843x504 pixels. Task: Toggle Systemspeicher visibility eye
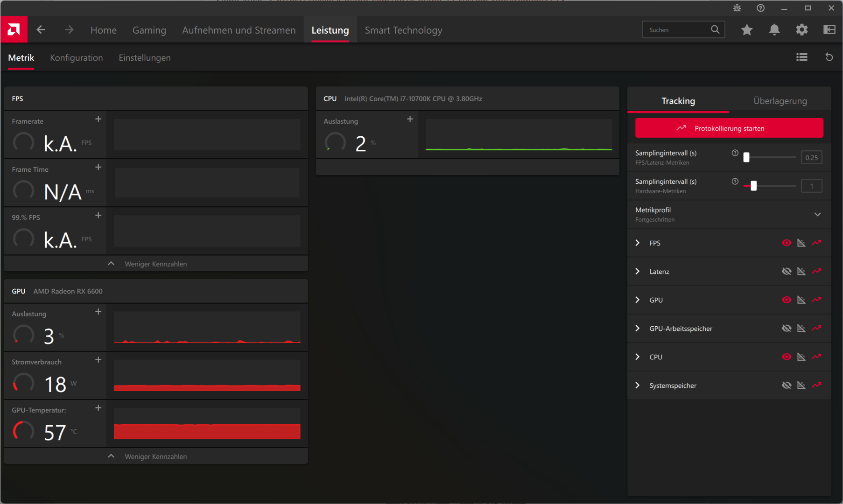pos(787,385)
